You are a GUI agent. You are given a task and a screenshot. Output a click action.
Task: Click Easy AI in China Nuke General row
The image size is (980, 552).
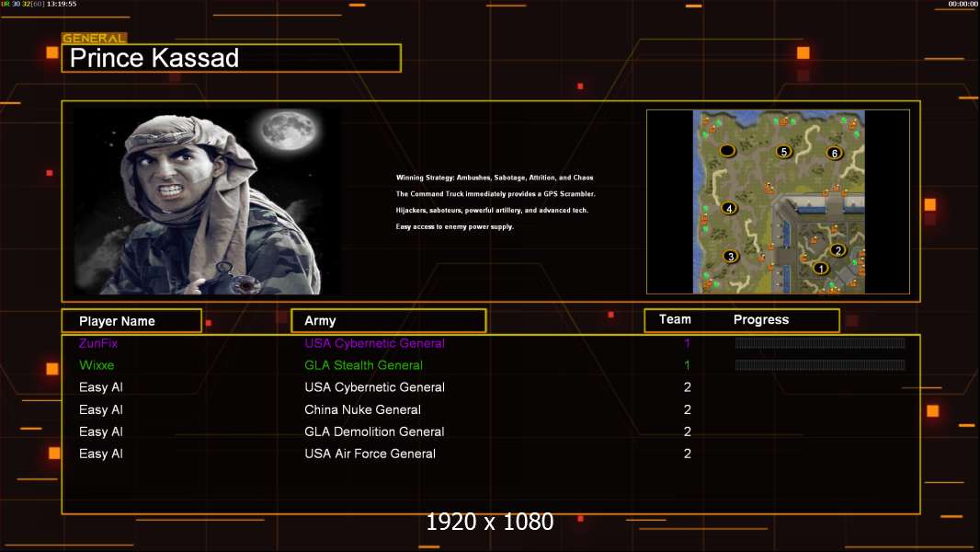(x=100, y=409)
